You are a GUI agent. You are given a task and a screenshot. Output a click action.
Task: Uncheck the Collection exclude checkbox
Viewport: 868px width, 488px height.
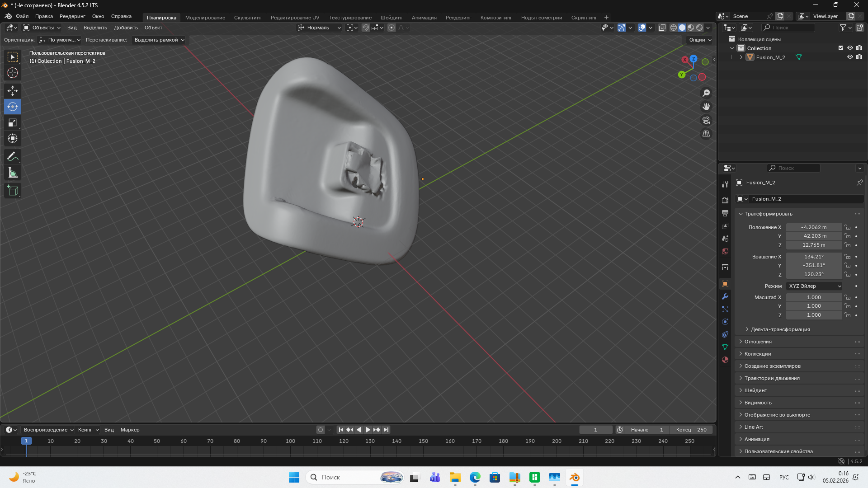(x=841, y=48)
